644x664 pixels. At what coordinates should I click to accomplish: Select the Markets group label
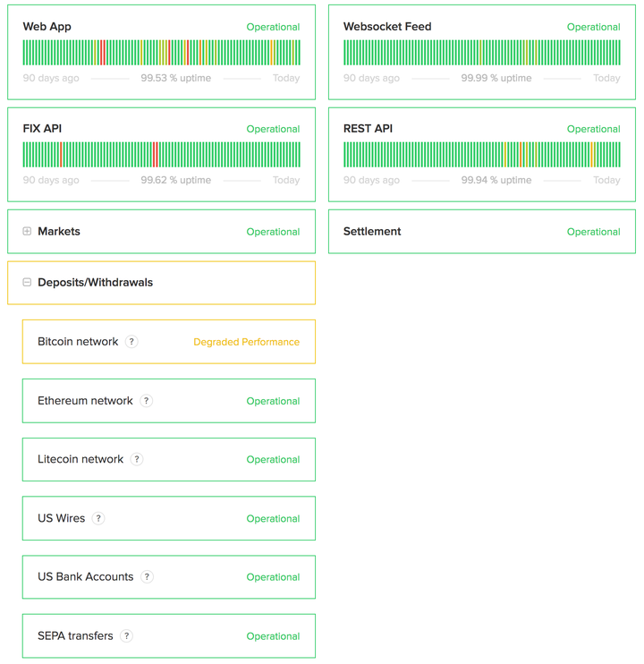[59, 231]
